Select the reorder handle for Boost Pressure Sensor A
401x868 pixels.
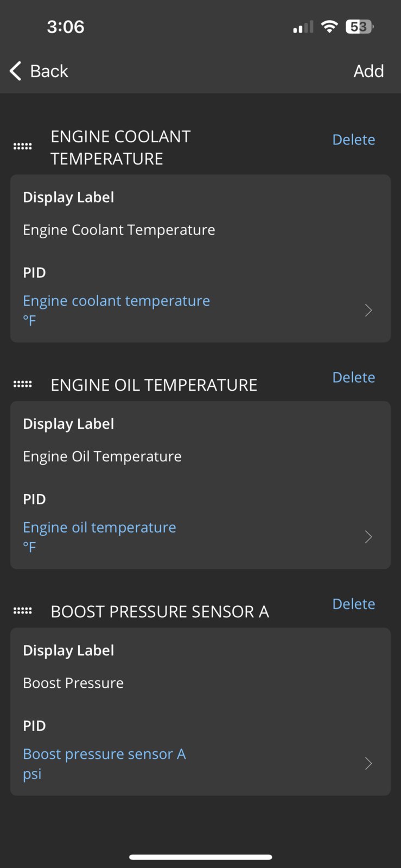point(22,611)
